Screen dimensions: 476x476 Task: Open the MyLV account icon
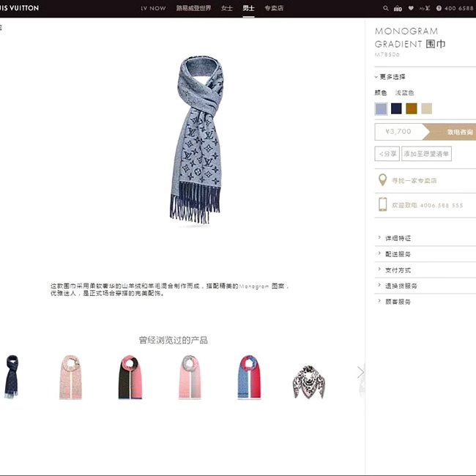(x=425, y=8)
